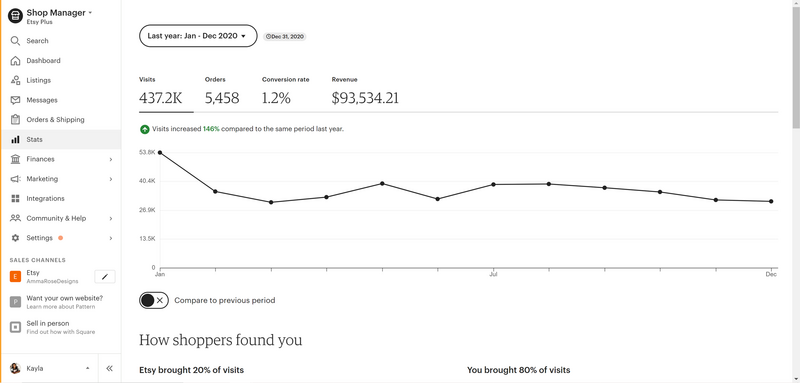The image size is (800, 383).
Task: Click the January data point on chart
Action: [160, 152]
